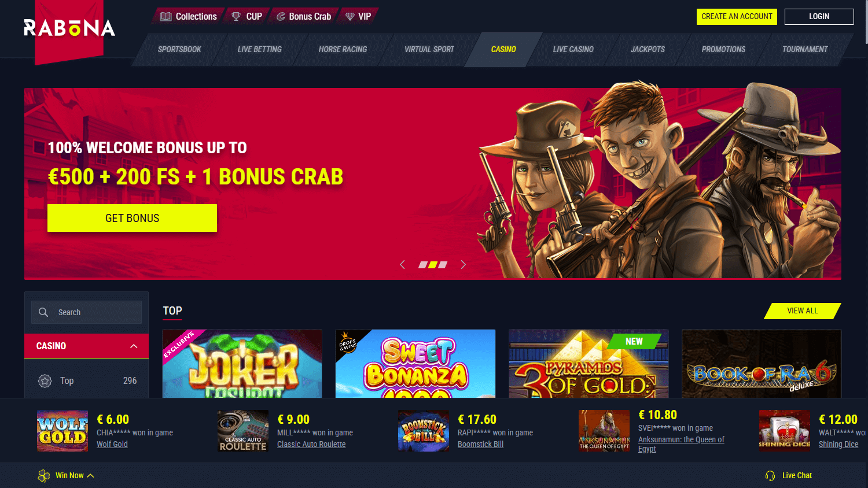Go to previous banner slide arrow
This screenshot has width=868, height=488.
click(x=402, y=264)
